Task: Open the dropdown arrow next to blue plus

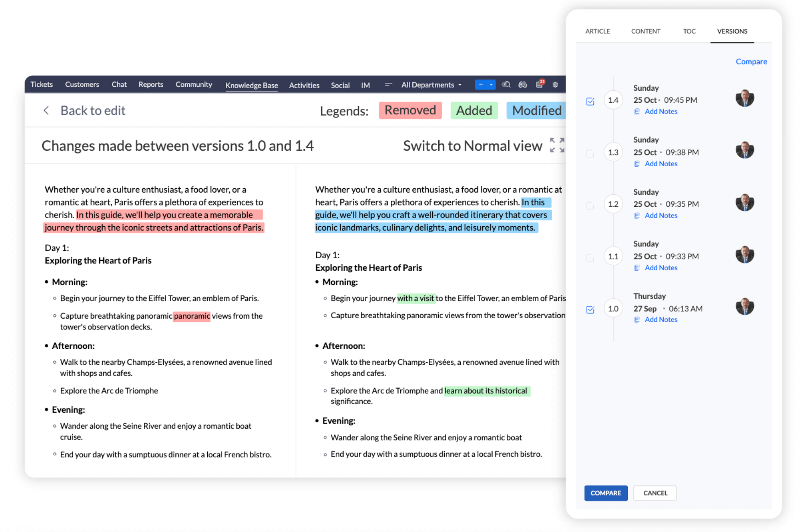Action: click(491, 85)
